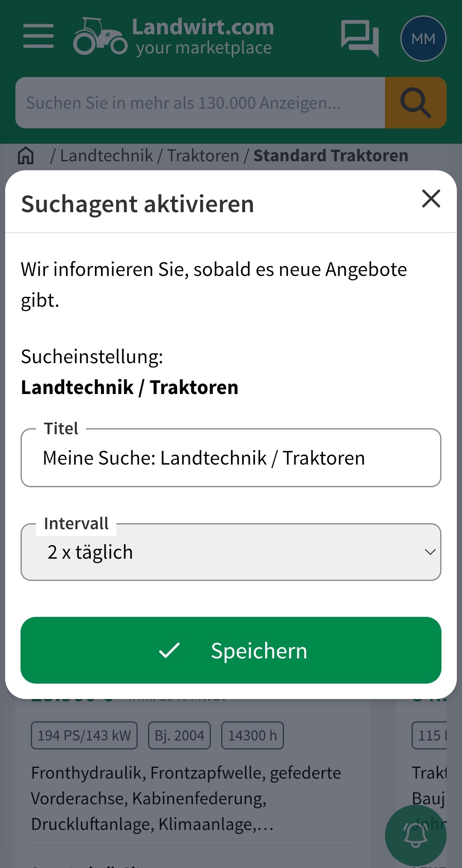Navigate to the Landtechnik breadcrumb item

(106, 155)
